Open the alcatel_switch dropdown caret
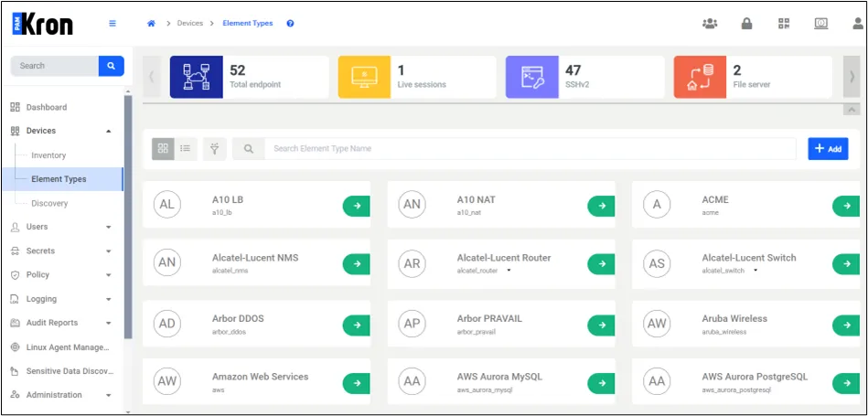Image resolution: width=868 pixels, height=416 pixels. 755,271
